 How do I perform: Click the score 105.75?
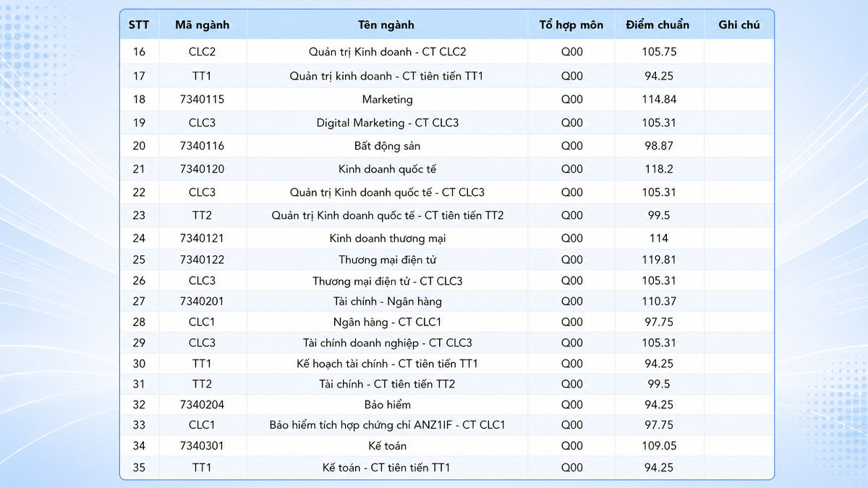coord(659,52)
